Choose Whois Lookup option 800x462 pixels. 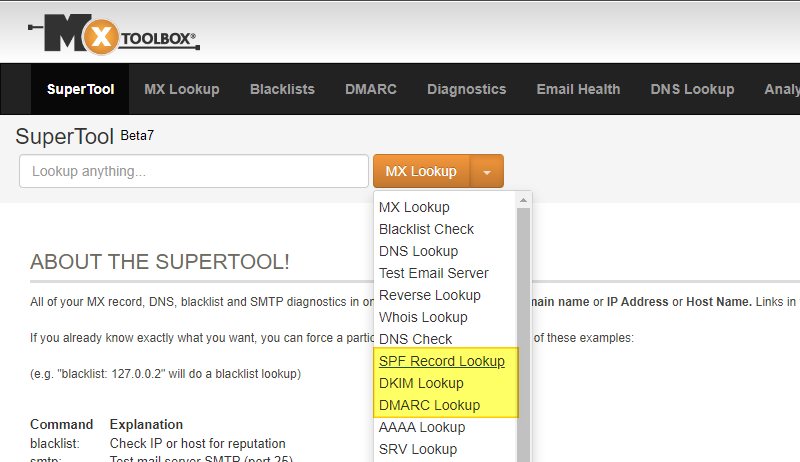(423, 317)
